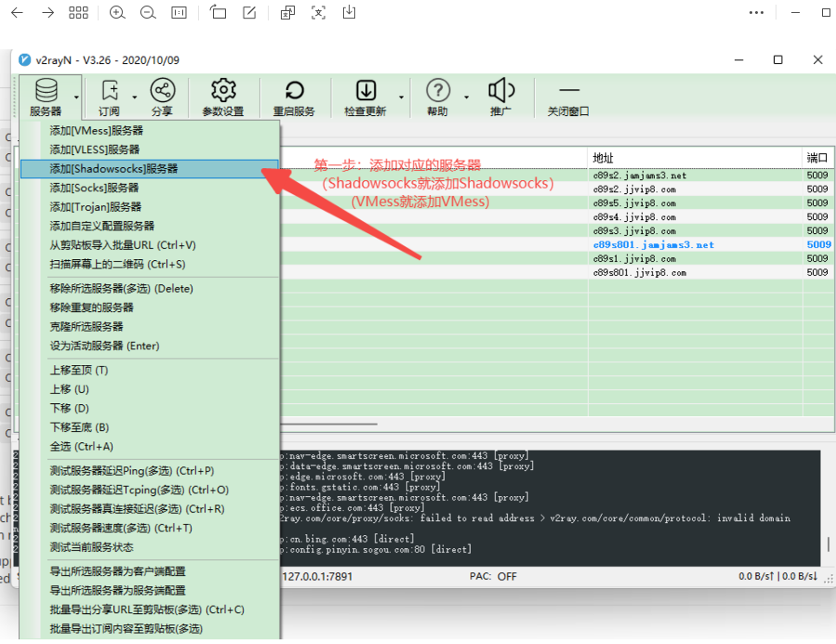Choose 设为活动服务器 (Enter)
Viewport: 836px width, 644px height.
[150, 347]
